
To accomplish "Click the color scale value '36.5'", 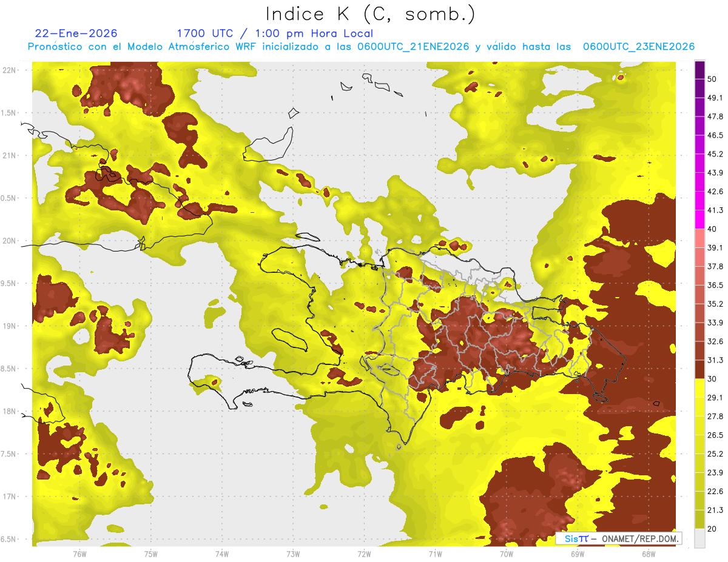I will (716, 285).
